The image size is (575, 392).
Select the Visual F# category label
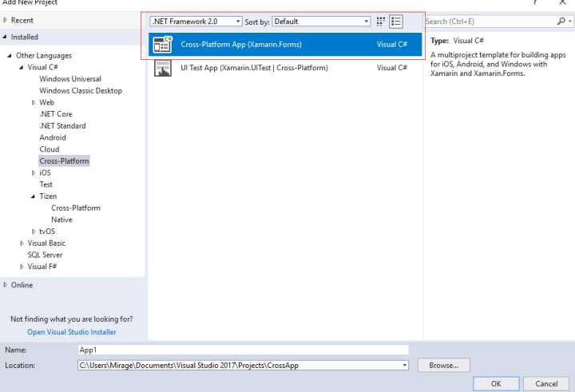42,267
